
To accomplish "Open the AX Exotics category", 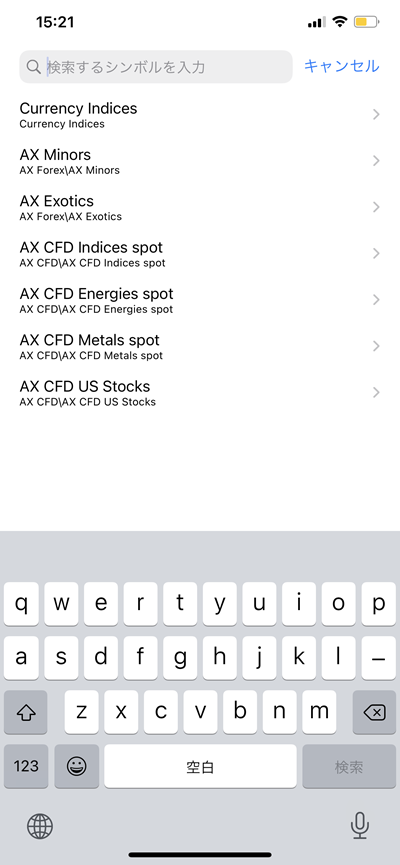I will pyautogui.click(x=200, y=207).
